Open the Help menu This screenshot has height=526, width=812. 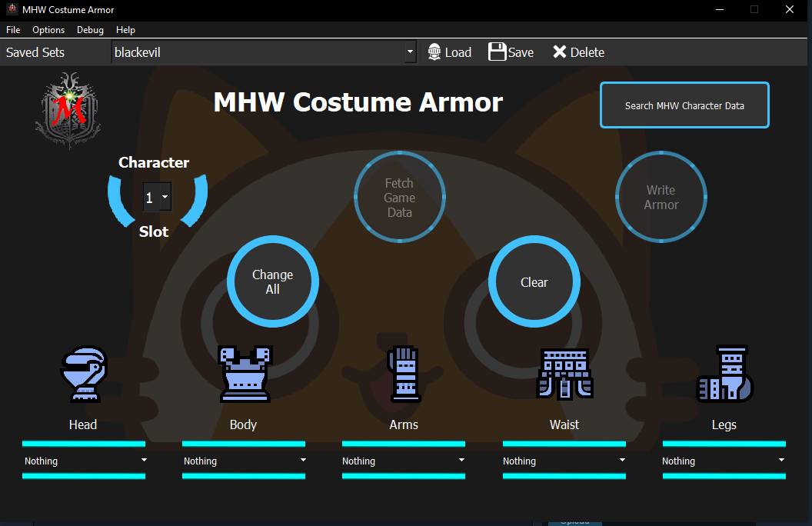pyautogui.click(x=125, y=29)
